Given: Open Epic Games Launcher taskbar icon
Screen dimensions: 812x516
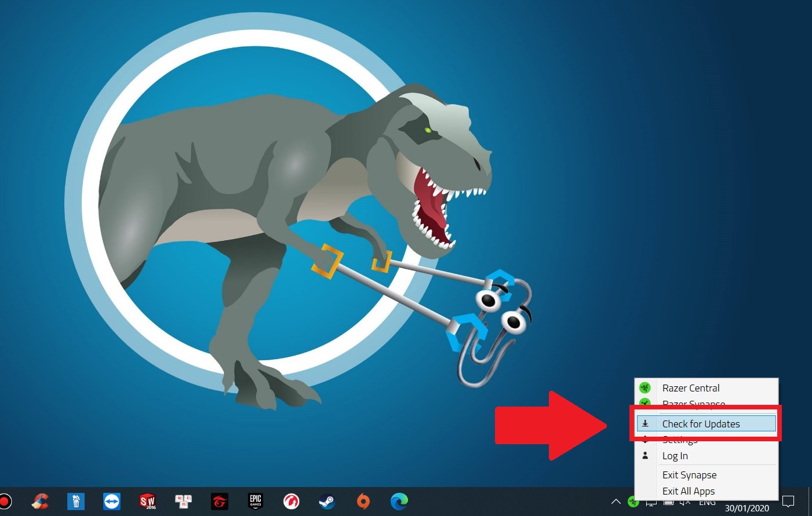Looking at the screenshot, I should point(256,501).
